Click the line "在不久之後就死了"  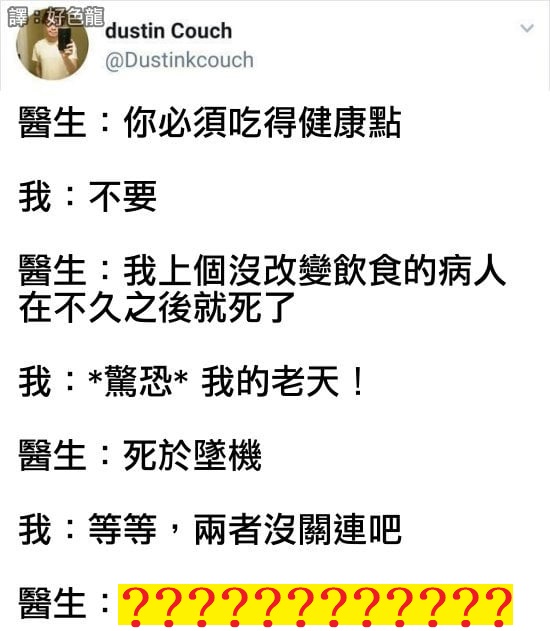tap(157, 307)
